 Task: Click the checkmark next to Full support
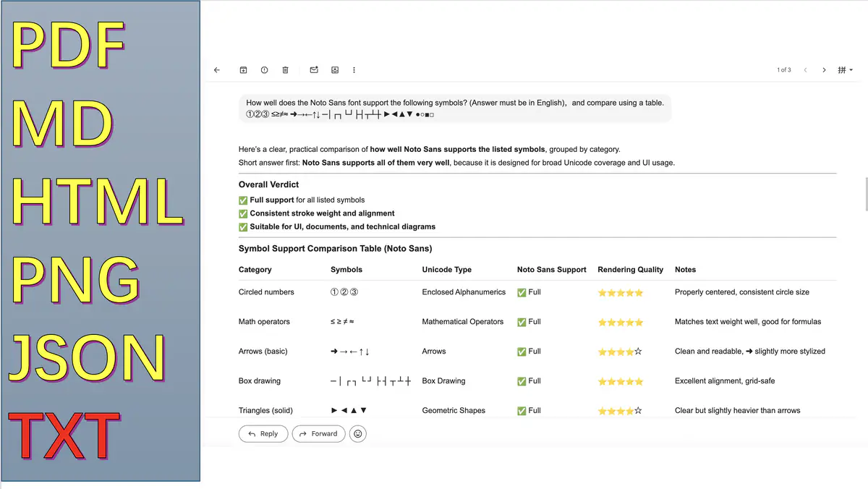coord(243,200)
